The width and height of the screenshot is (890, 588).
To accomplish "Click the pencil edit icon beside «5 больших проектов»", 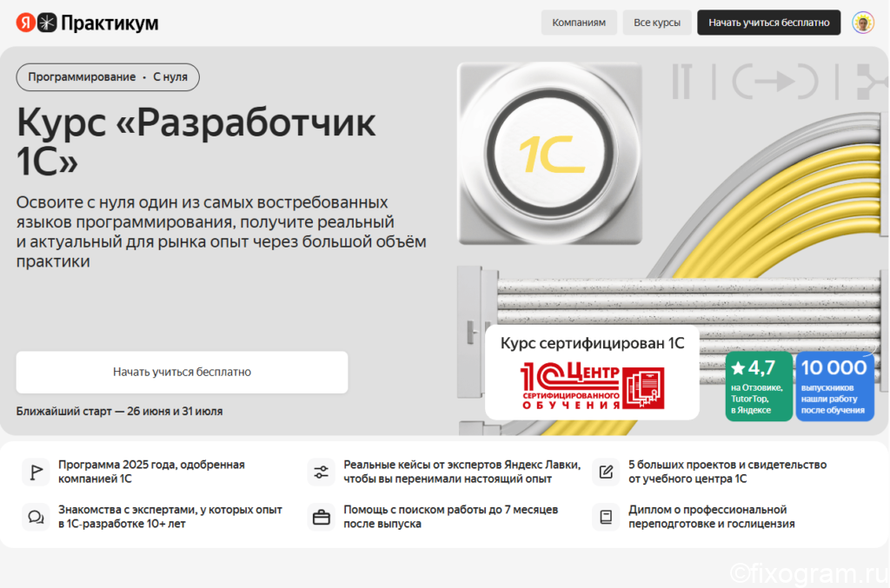I will [x=606, y=472].
